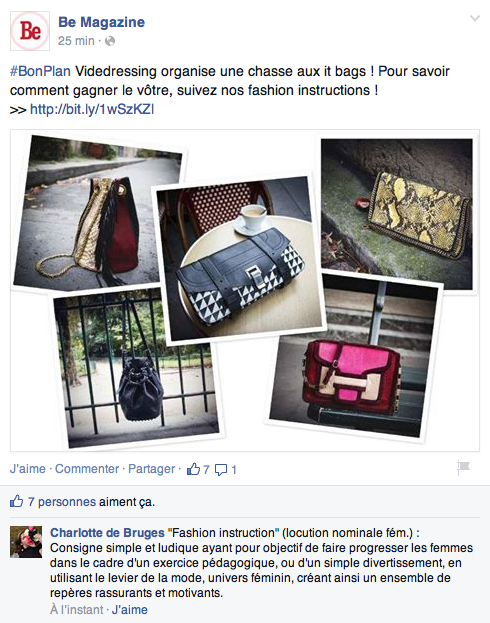The height and width of the screenshot is (623, 490).
Task: Like the post with J'aime
Action: click(x=27, y=469)
